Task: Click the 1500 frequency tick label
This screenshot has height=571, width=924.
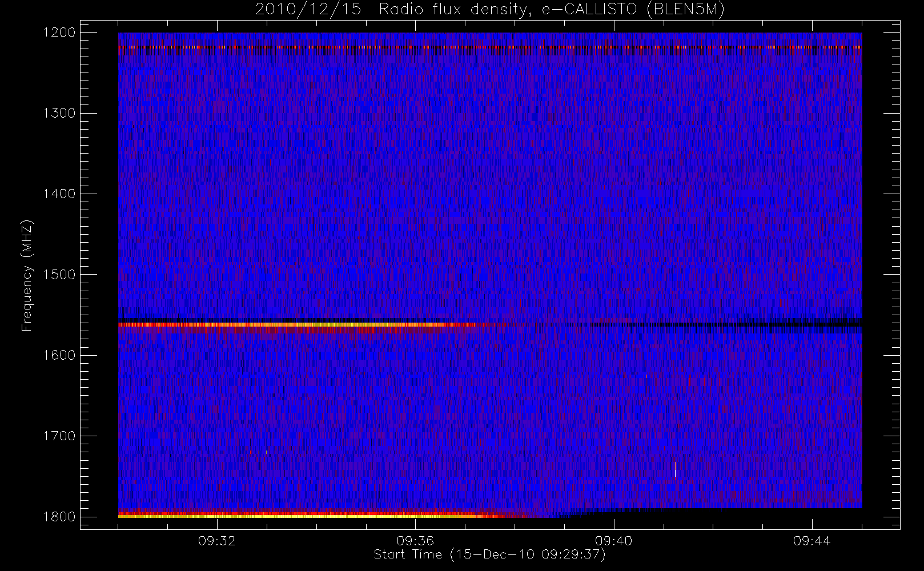Action: coord(59,275)
